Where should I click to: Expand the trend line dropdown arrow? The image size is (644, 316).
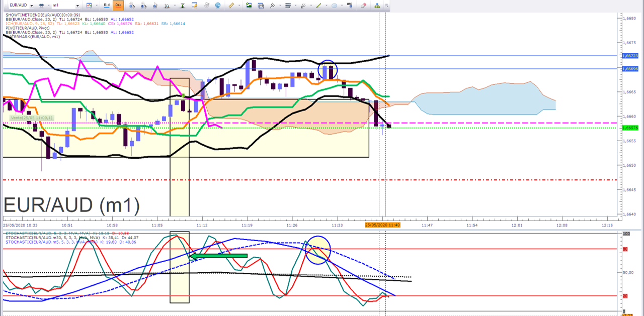pos(326,5)
